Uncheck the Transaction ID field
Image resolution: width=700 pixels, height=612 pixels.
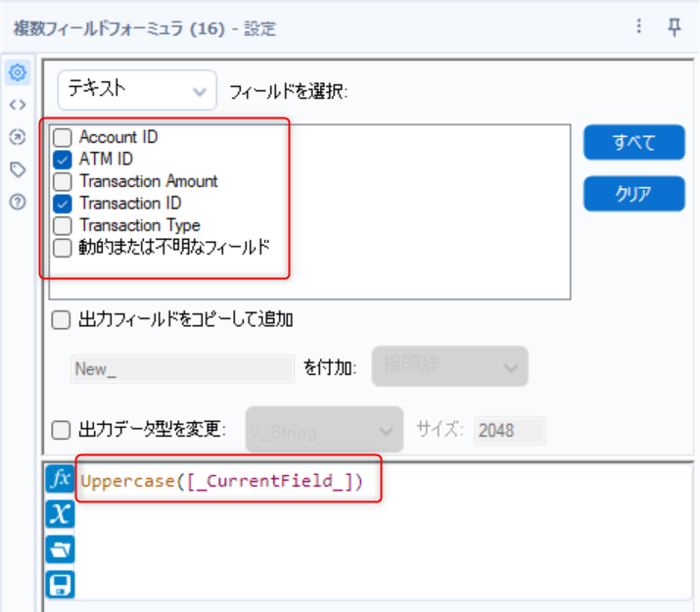63,204
